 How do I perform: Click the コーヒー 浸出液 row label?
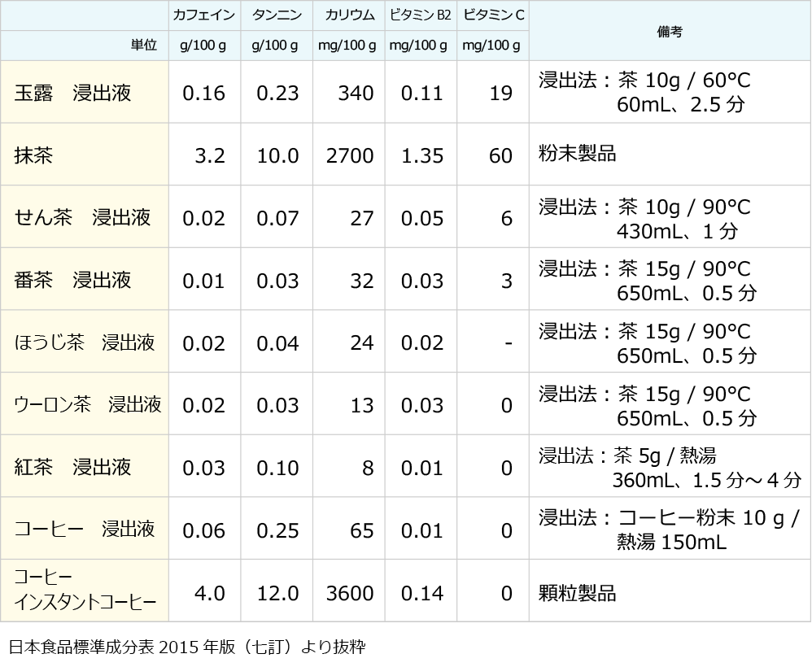coord(85,530)
